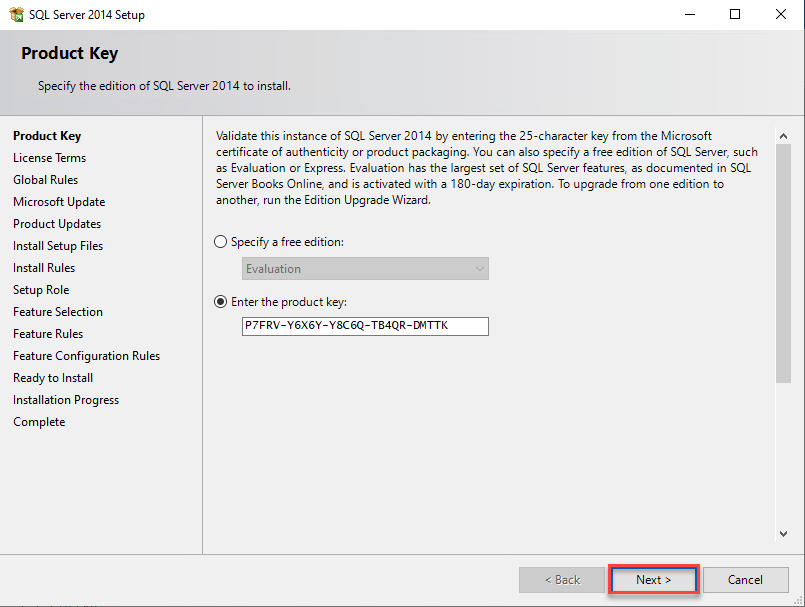Screen dimensions: 805x607
Task: Click the Install Rules step
Action: click(44, 268)
